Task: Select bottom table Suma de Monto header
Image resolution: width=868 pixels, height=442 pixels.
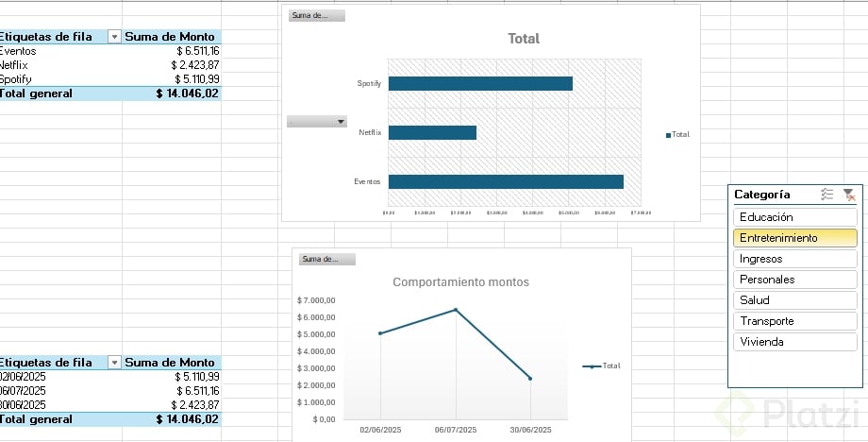Action: pyautogui.click(x=172, y=363)
